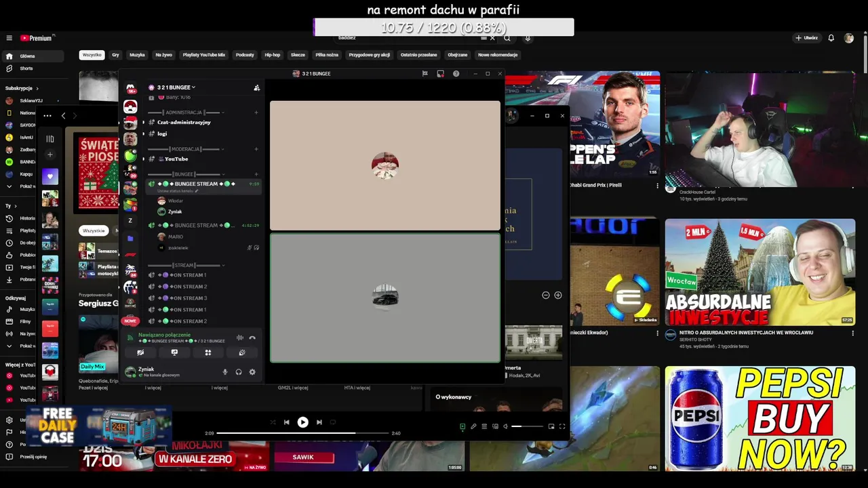Open Discord inbox icon in title bar

(440, 73)
